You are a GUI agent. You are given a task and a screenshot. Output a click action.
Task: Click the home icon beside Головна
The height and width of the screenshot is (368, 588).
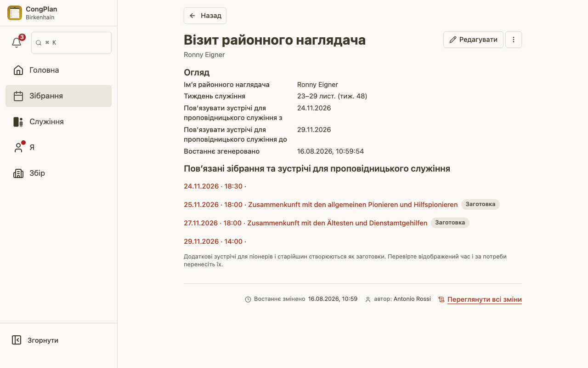(x=18, y=70)
